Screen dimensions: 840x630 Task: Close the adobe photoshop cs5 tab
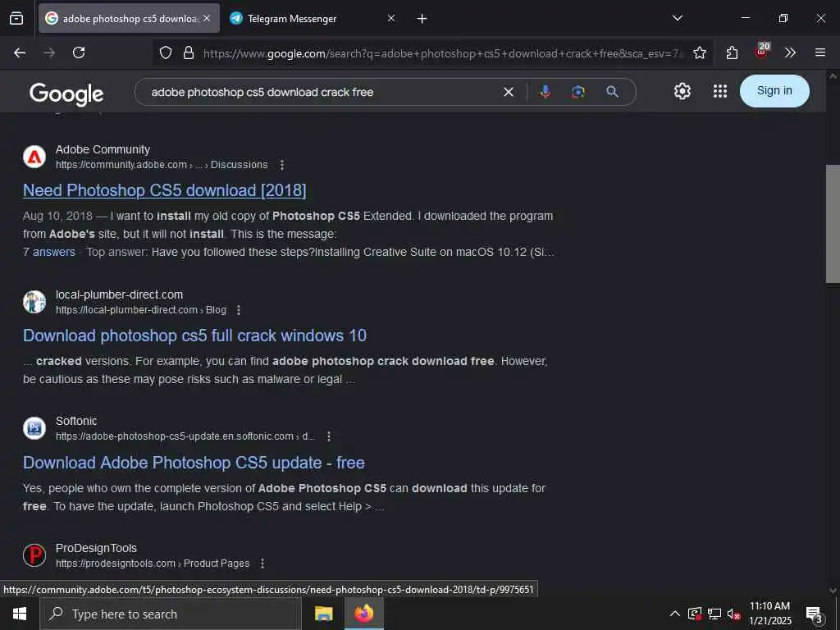coord(207,18)
